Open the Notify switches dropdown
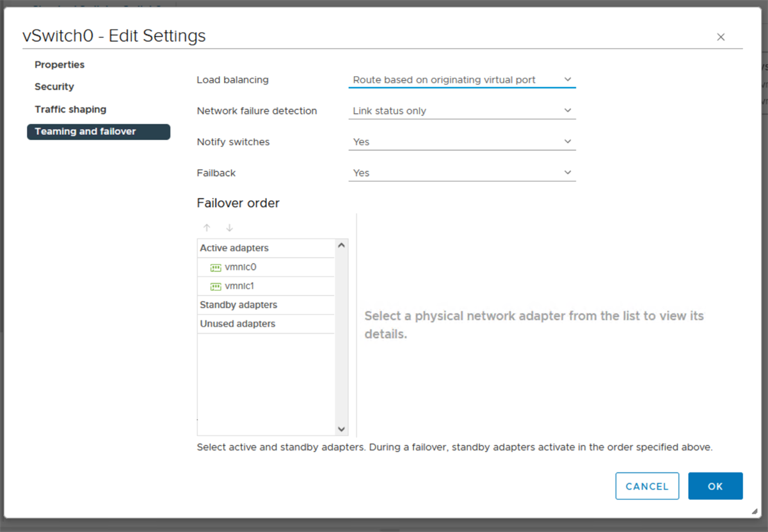 pyautogui.click(x=461, y=142)
